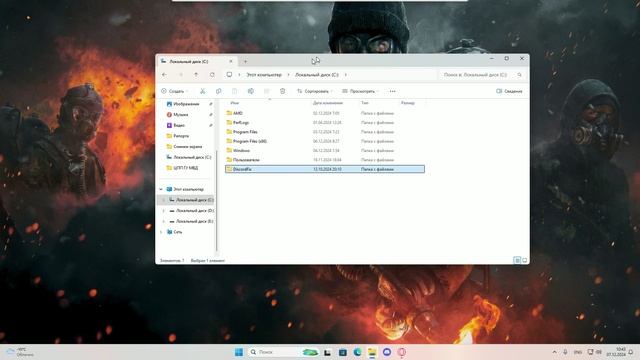
Task: Select the PerfLogs folder
Action: pyautogui.click(x=324, y=122)
